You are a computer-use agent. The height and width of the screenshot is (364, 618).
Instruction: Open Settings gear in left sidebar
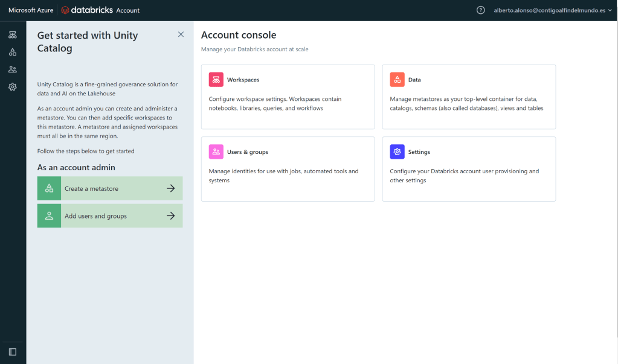click(x=13, y=87)
